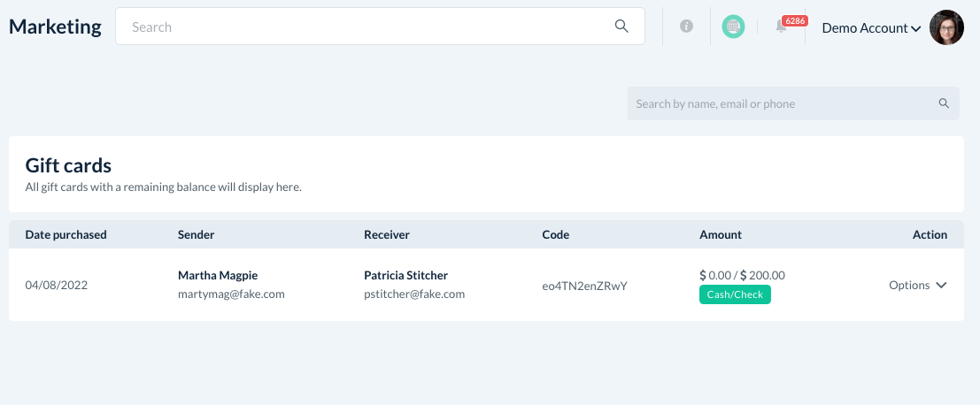This screenshot has width=980, height=405.
Task: Click the search by name, email or phone field
Action: tap(779, 103)
